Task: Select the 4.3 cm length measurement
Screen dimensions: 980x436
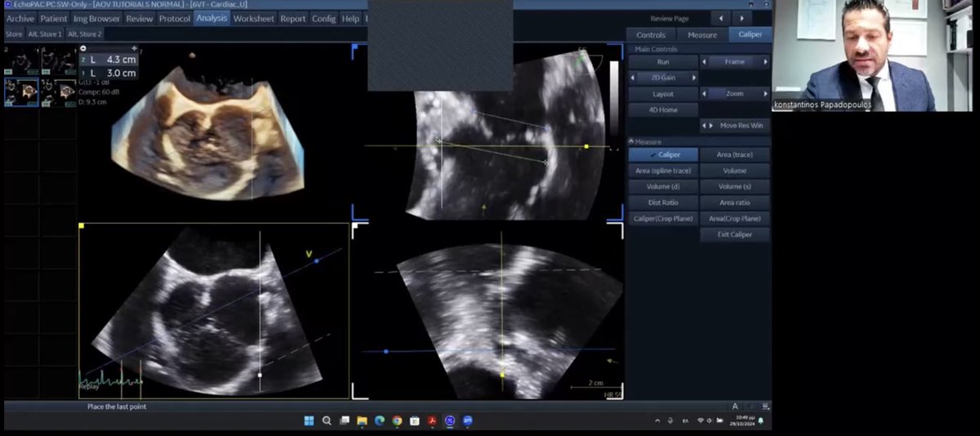Action: [109, 60]
